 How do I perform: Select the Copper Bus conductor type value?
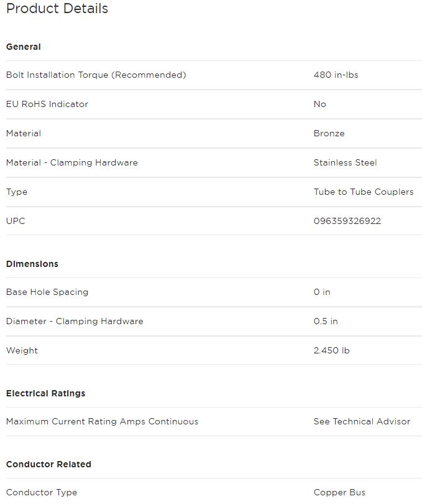339,493
